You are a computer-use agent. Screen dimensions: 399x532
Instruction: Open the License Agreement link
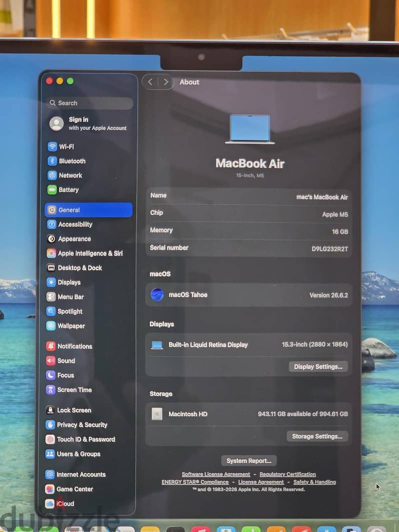[x=261, y=482]
